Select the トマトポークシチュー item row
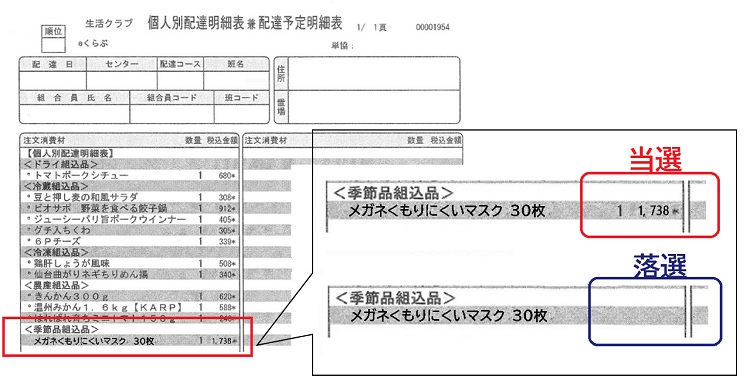750x384 pixels. tap(130, 176)
